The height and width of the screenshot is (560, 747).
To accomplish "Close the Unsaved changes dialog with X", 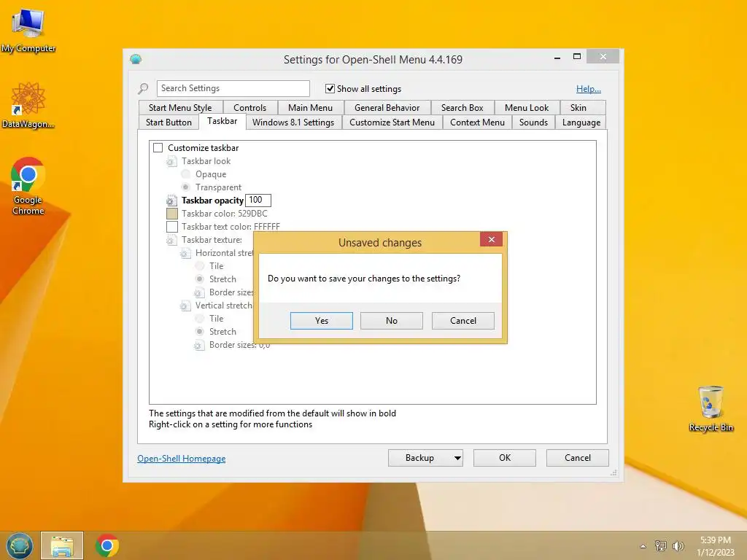I will click(491, 239).
